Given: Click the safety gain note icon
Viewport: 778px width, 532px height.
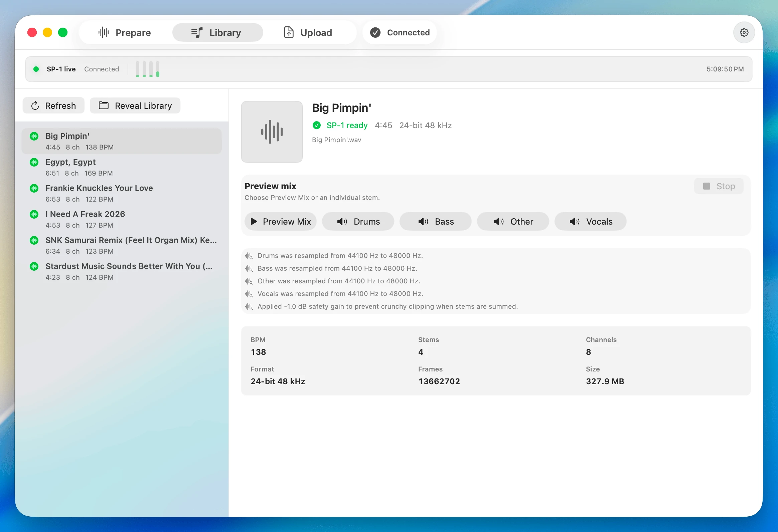Looking at the screenshot, I should [x=249, y=307].
